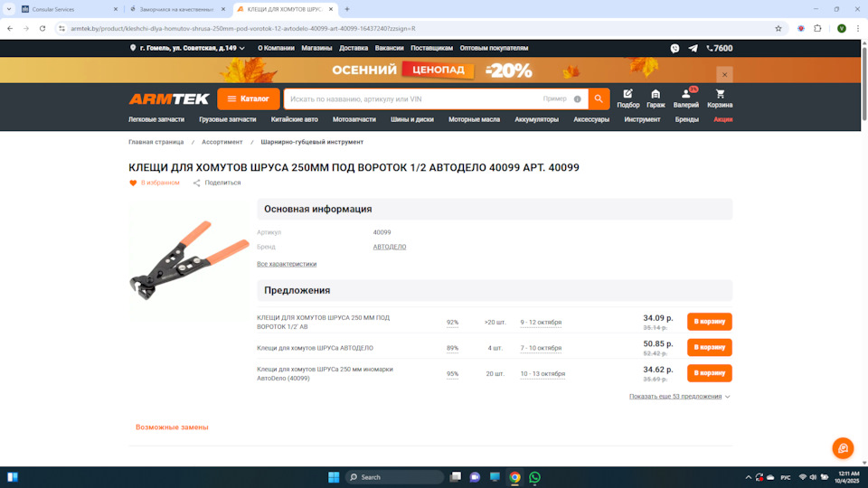This screenshot has width=868, height=488.
Task: Click the Telegram icon in top bar
Action: pos(693,48)
